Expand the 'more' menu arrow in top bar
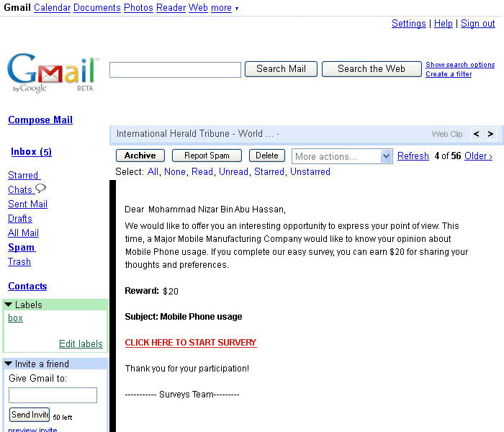Viewport: 504px width, 432px height. click(237, 9)
